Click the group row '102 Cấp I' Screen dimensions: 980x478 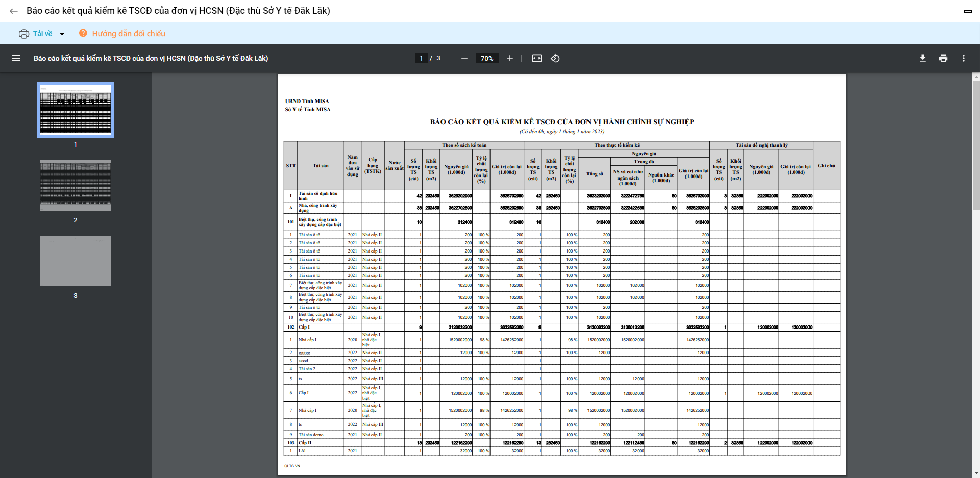coord(562,328)
